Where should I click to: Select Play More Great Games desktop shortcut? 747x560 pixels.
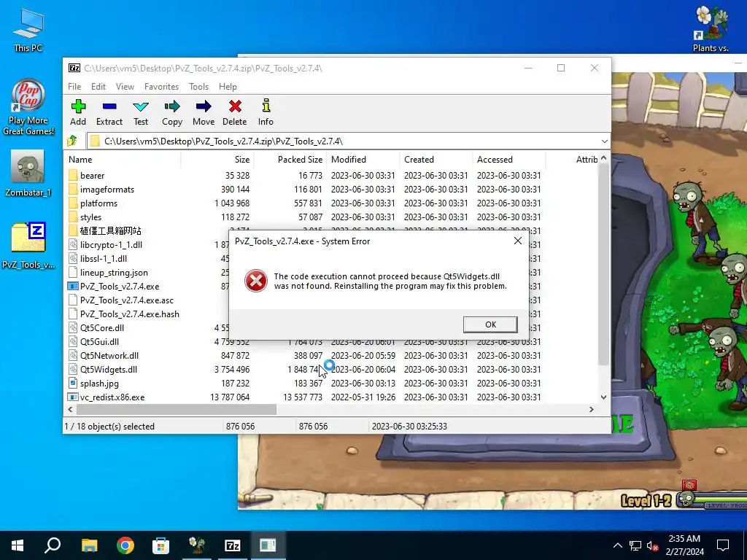(28, 108)
